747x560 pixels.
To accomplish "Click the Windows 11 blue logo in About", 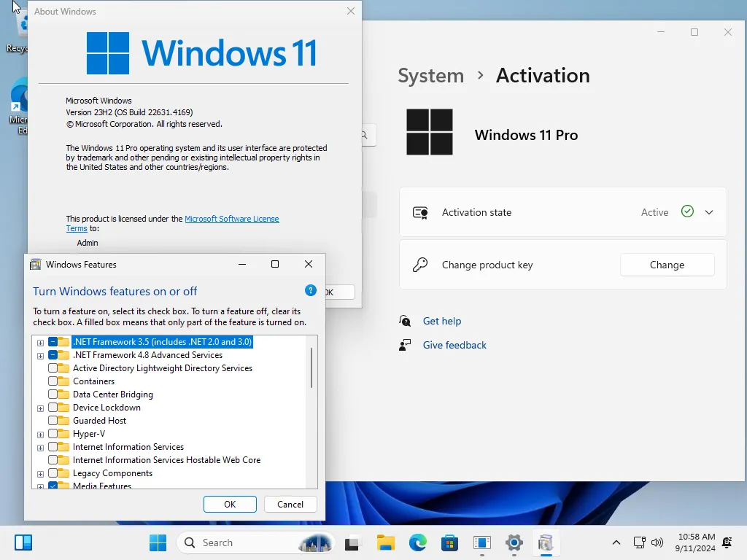I will pyautogui.click(x=108, y=52).
